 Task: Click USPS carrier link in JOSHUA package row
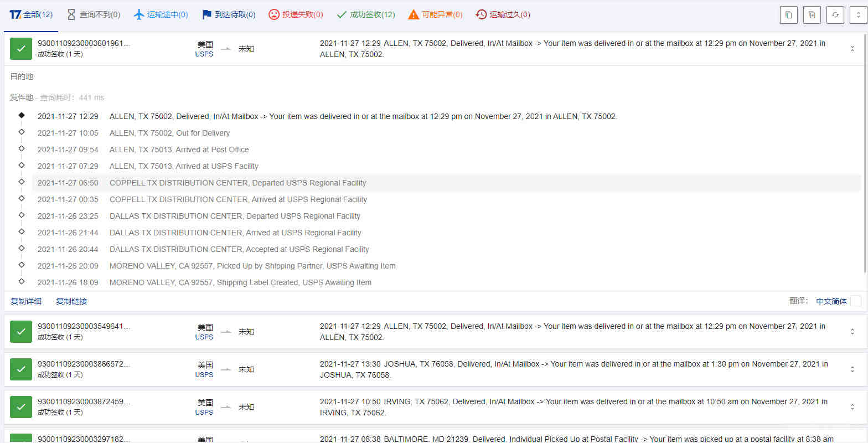coord(204,375)
